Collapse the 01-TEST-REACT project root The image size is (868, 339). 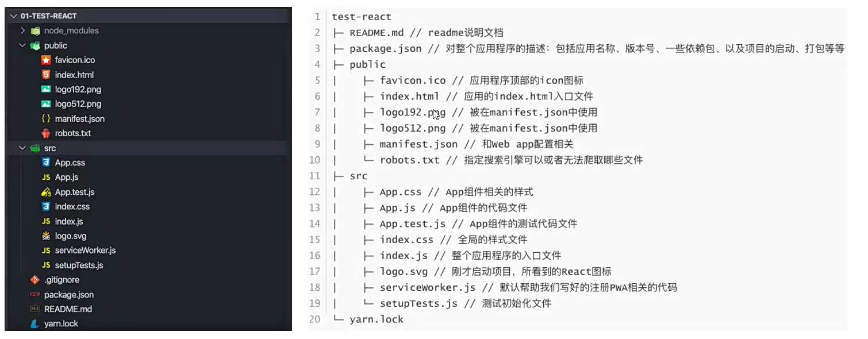[x=13, y=16]
